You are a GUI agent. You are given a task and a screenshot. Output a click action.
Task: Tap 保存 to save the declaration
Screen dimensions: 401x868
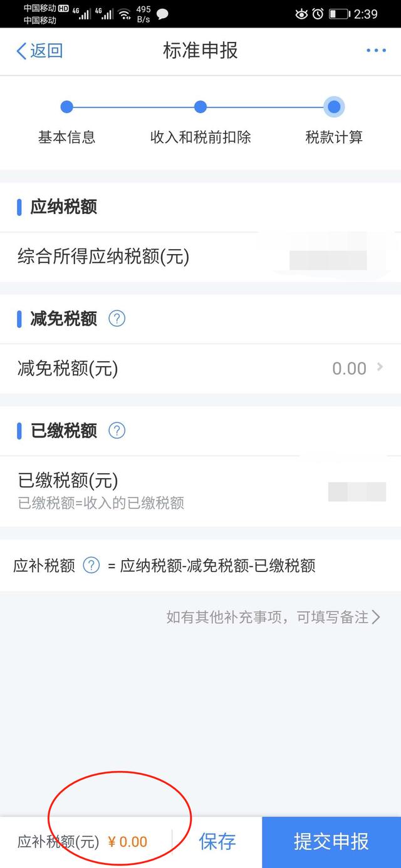coord(217,842)
